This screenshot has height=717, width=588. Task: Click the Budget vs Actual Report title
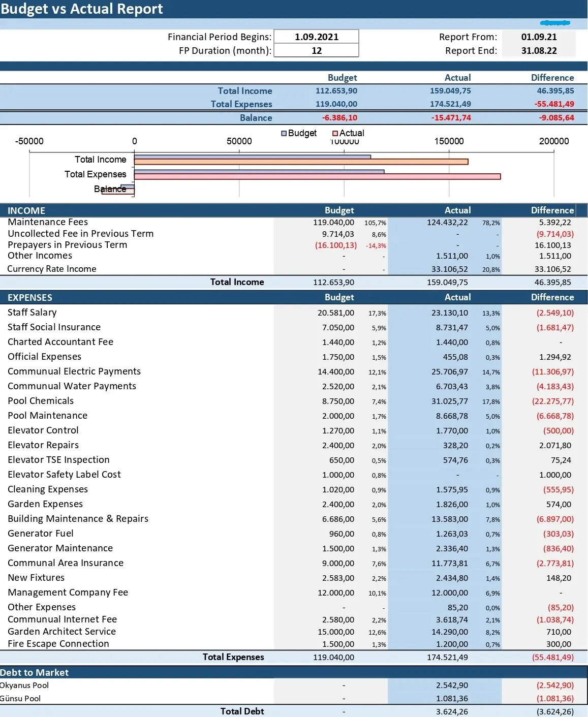pyautogui.click(x=82, y=9)
